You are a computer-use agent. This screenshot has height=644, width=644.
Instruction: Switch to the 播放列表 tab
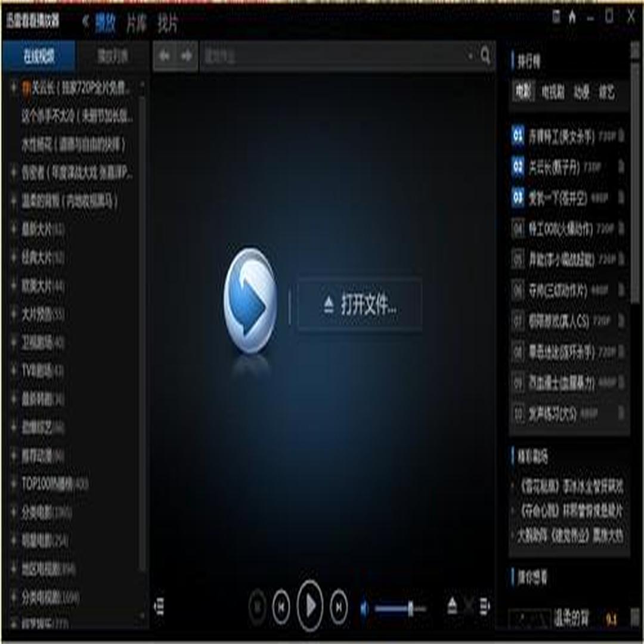tap(113, 56)
